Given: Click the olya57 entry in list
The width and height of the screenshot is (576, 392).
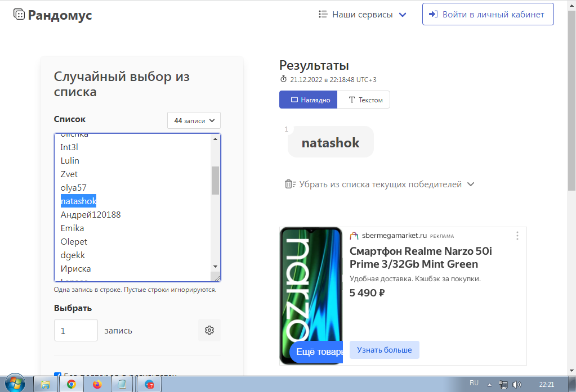Looking at the screenshot, I should 73,188.
